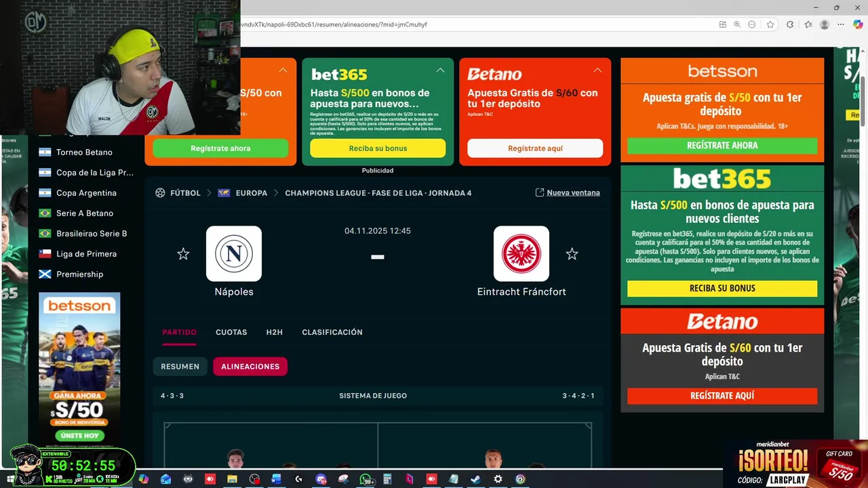The width and height of the screenshot is (868, 488).
Task: Click REGÍSTRATE AQUÍ in Betano sidebar ad
Action: [722, 396]
